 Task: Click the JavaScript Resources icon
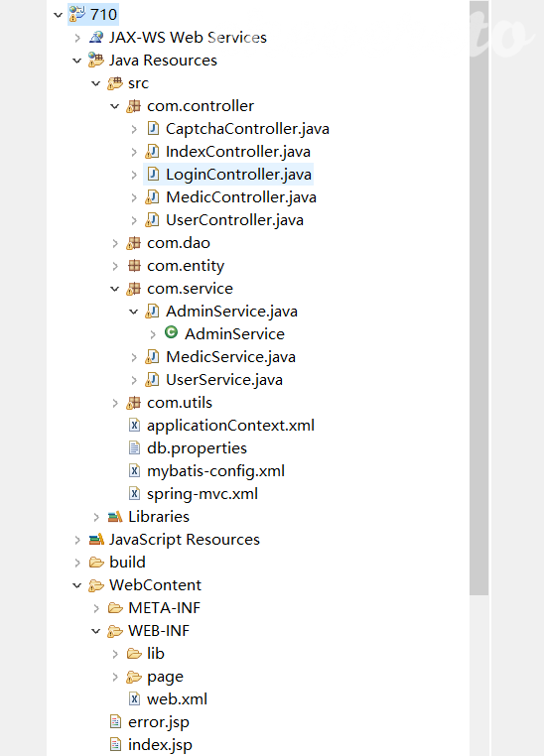tap(96, 540)
